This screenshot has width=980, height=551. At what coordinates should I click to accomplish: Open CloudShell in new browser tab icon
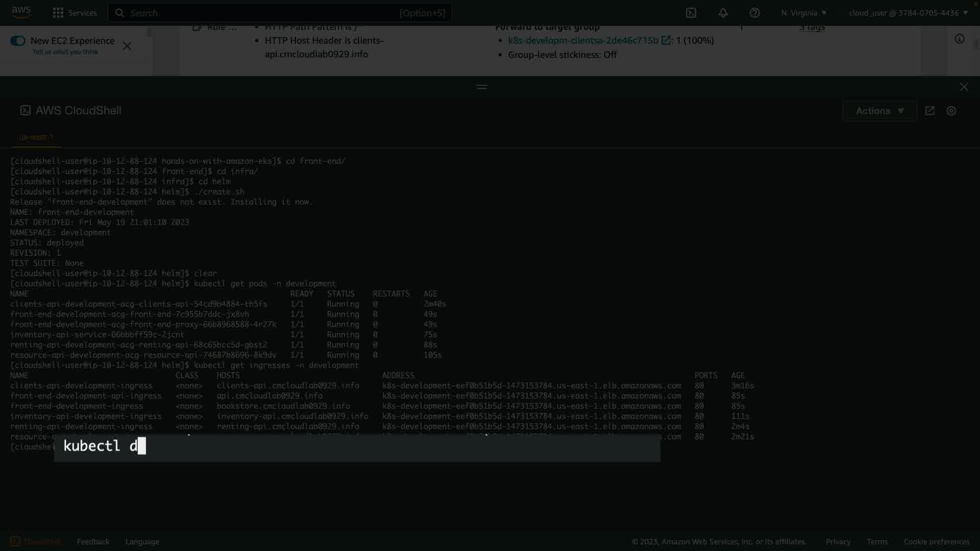click(929, 111)
